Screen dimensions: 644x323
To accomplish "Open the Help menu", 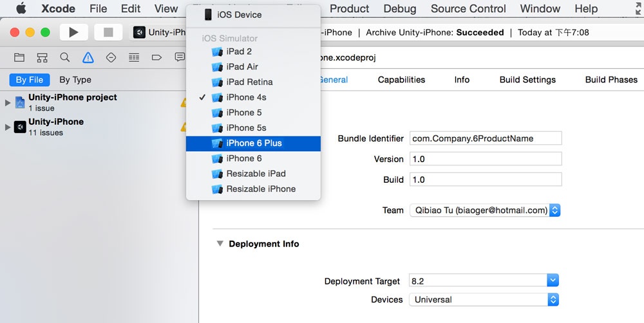I will [x=586, y=8].
